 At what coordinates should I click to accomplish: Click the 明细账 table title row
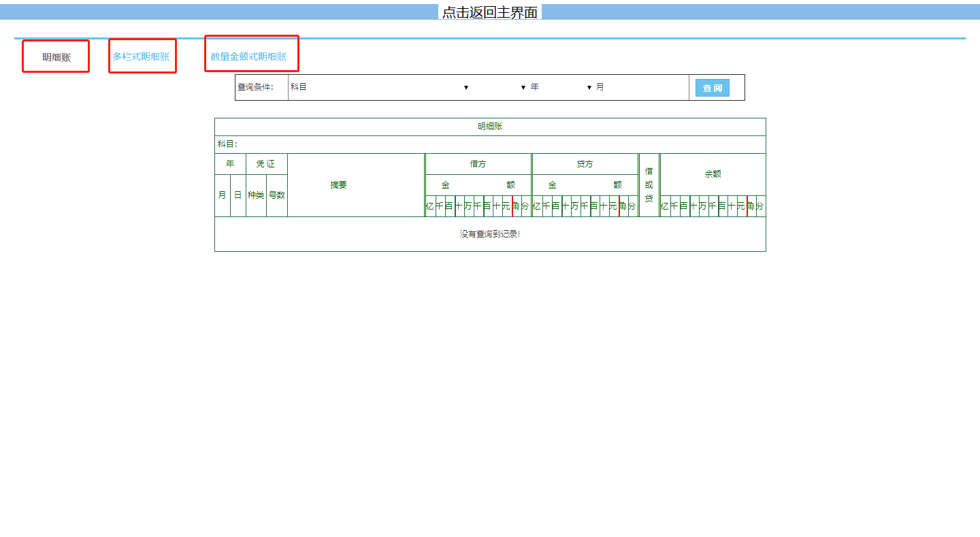coord(489,127)
